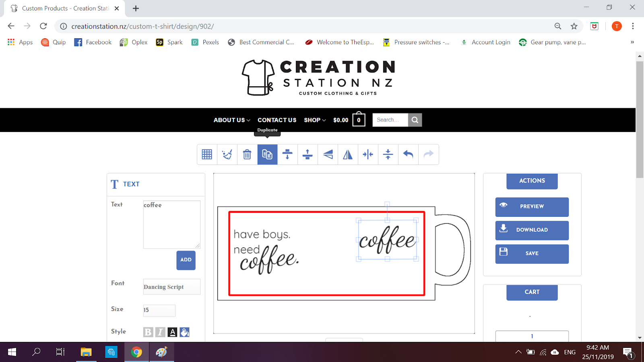This screenshot has height=362, width=644.
Task: Show more bookmarks with the overflow chevron
Action: tap(632, 42)
